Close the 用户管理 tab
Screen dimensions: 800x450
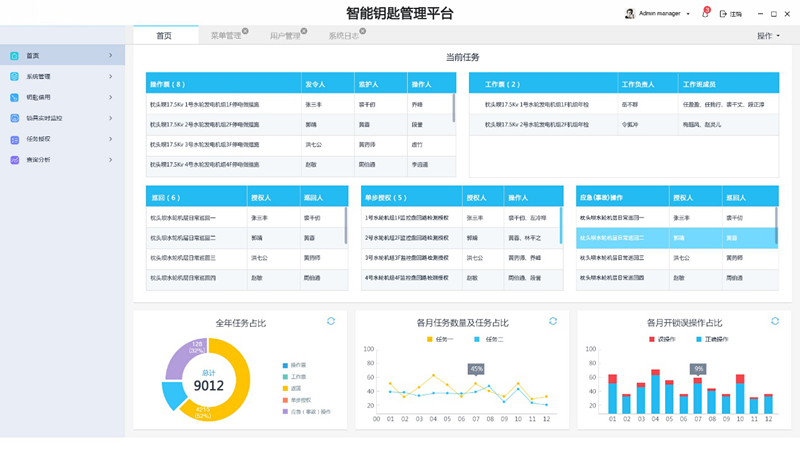[305, 32]
